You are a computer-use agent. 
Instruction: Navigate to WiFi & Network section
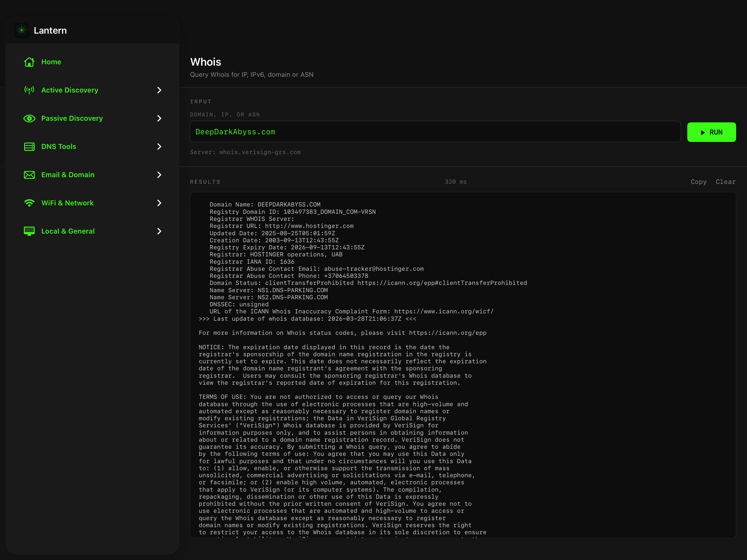tap(68, 203)
